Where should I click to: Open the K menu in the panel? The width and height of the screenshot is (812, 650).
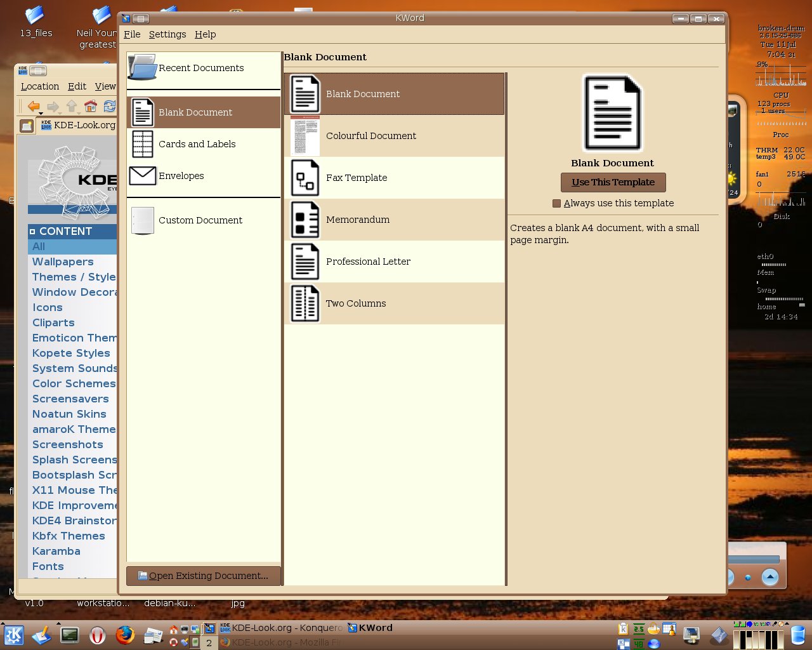pyautogui.click(x=13, y=635)
